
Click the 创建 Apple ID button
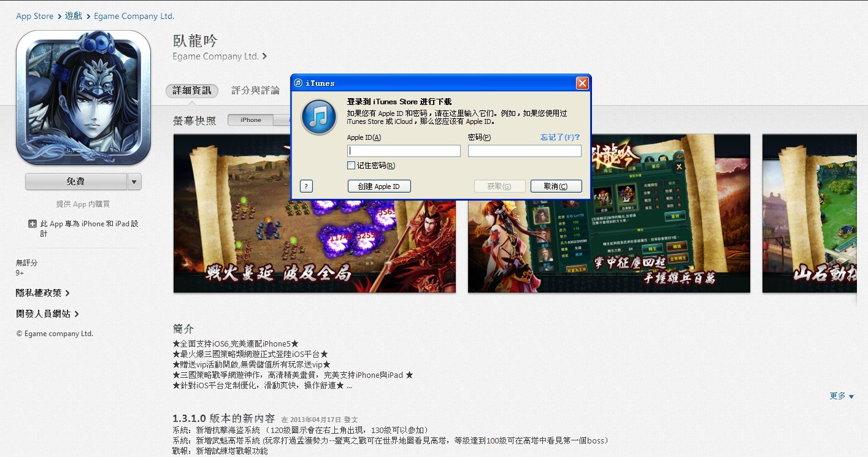379,186
